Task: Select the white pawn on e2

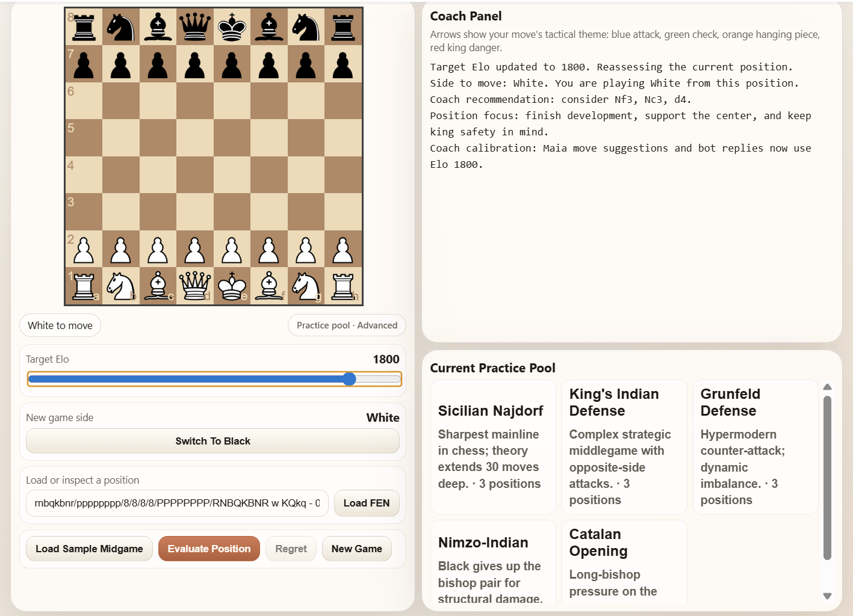Action: click(232, 249)
